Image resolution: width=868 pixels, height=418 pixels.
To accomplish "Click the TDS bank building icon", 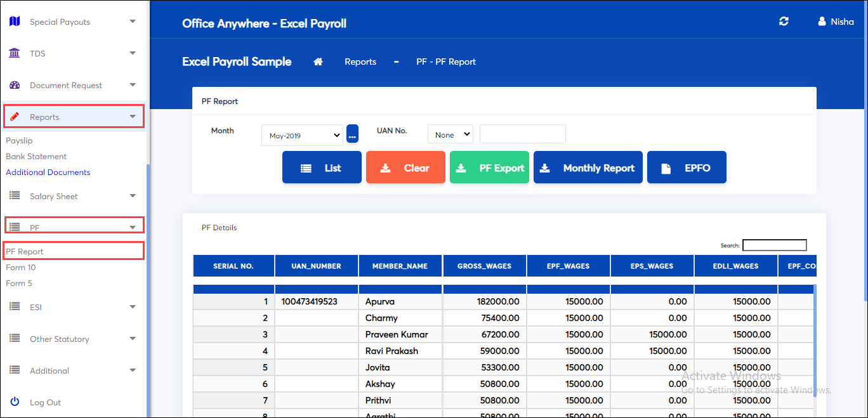I will pyautogui.click(x=15, y=53).
